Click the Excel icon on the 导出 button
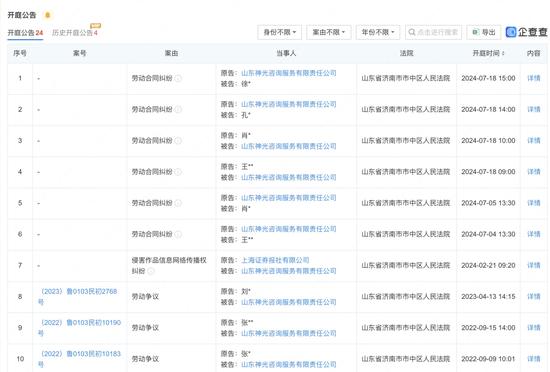Image resolution: width=550 pixels, height=372 pixels. pyautogui.click(x=476, y=32)
